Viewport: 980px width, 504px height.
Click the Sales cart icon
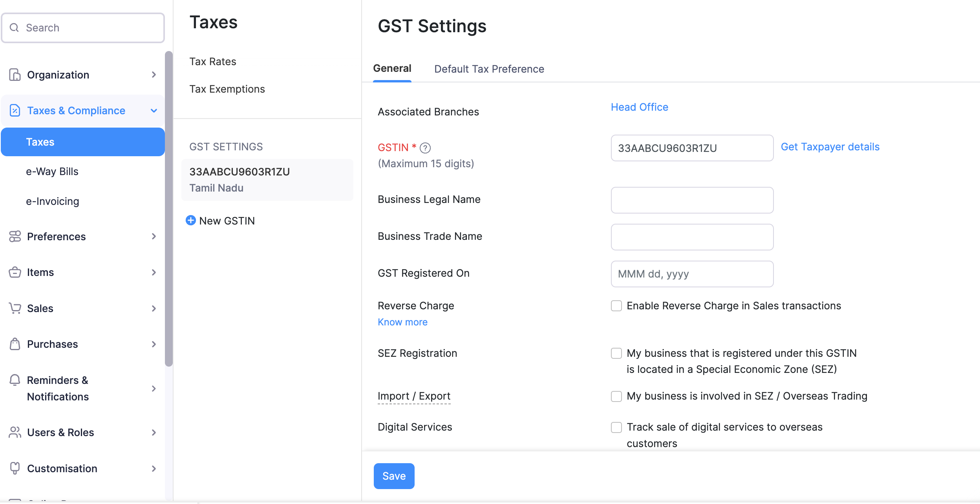(x=15, y=308)
